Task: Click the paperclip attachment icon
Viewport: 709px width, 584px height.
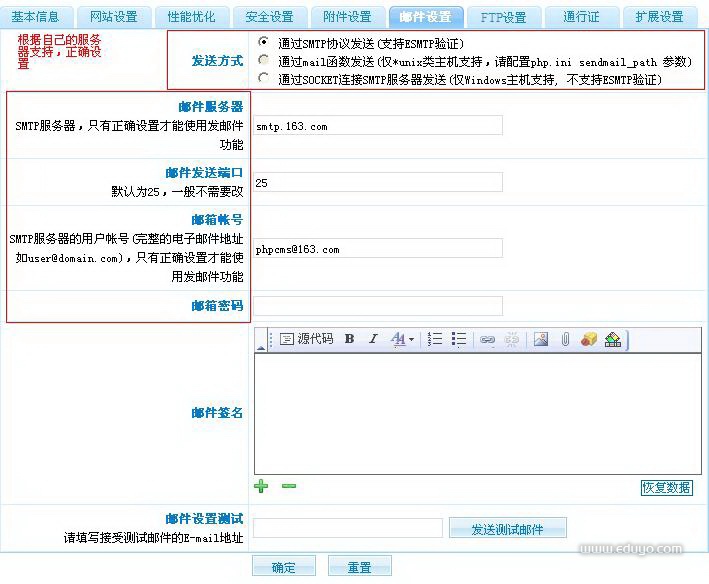Action: [565, 339]
